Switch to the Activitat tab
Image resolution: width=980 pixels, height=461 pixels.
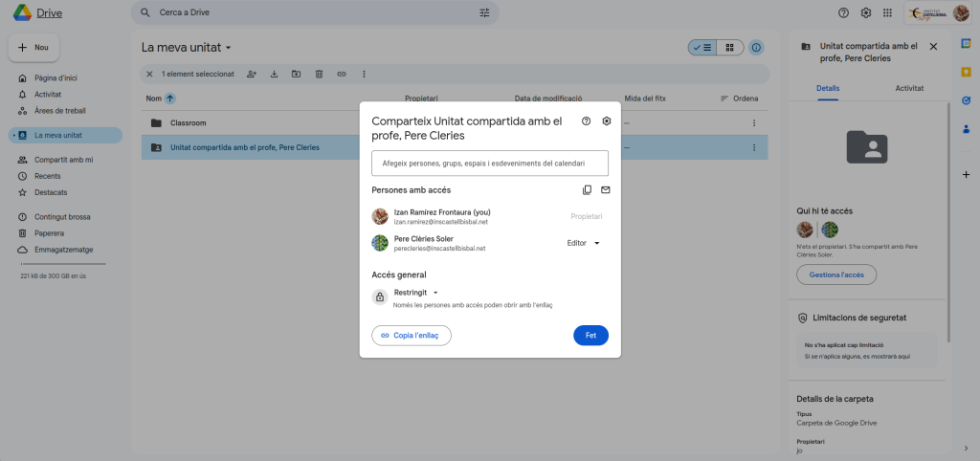pos(908,87)
